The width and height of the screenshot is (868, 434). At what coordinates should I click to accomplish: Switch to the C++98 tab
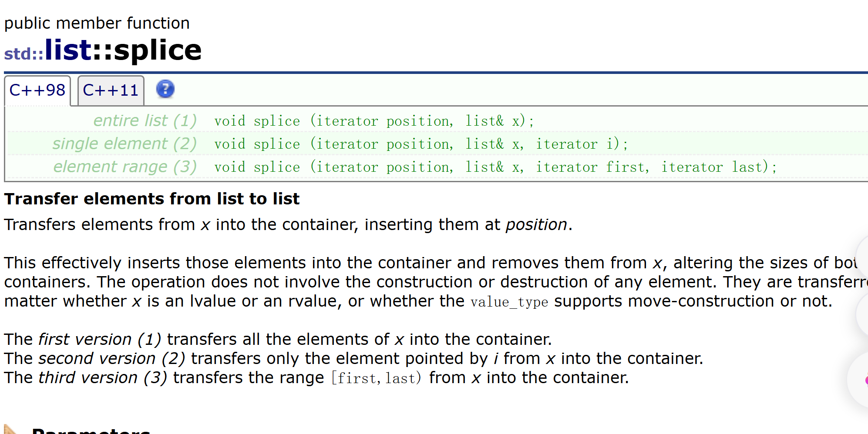(x=37, y=90)
